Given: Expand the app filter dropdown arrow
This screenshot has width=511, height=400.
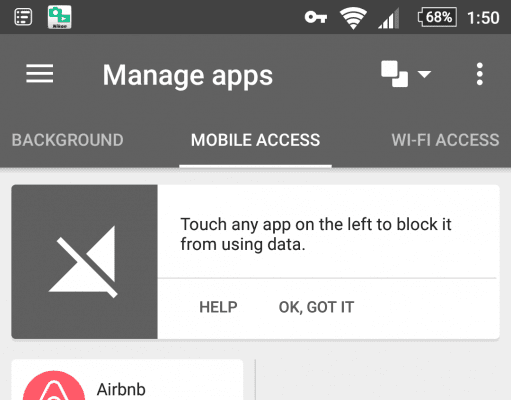Looking at the screenshot, I should (x=424, y=74).
